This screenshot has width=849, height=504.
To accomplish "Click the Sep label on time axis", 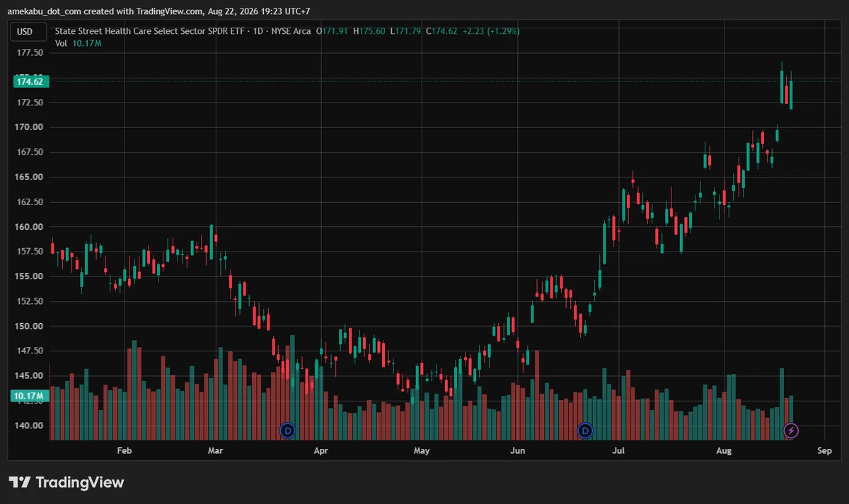I will (x=824, y=450).
